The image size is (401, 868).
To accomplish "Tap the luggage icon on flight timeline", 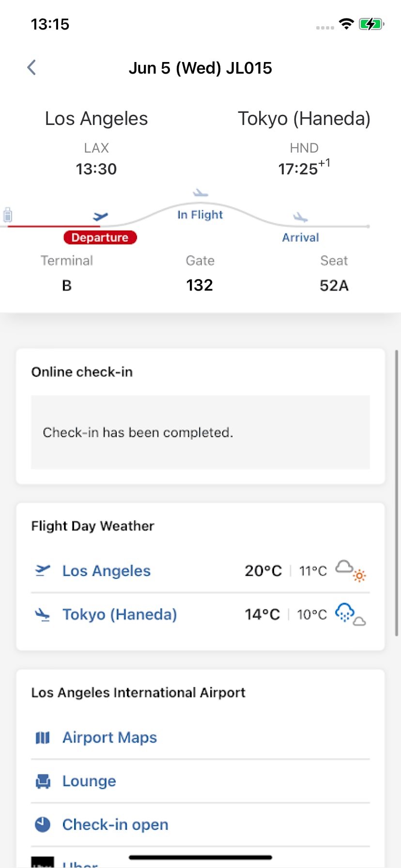I will click(8, 215).
